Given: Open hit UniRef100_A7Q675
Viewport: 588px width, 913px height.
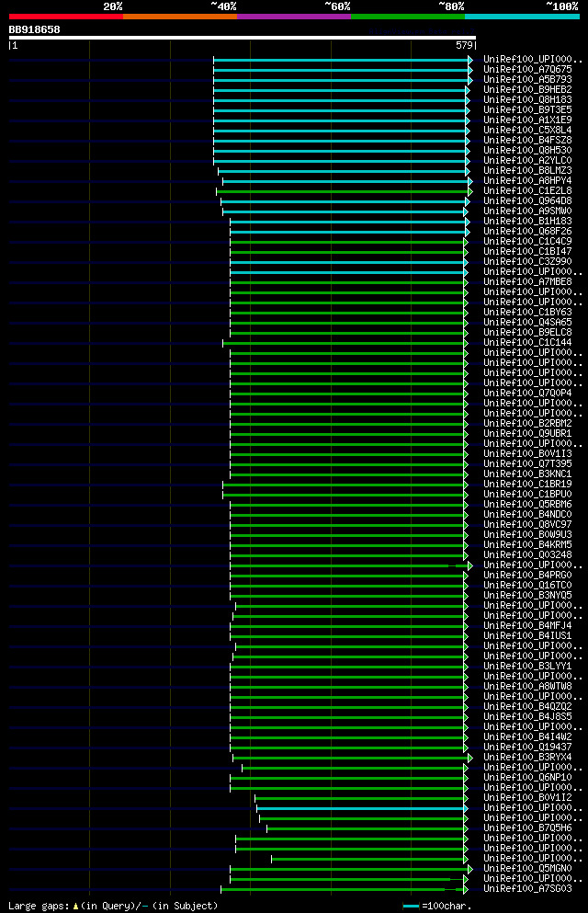Looking at the screenshot, I should (x=527, y=70).
